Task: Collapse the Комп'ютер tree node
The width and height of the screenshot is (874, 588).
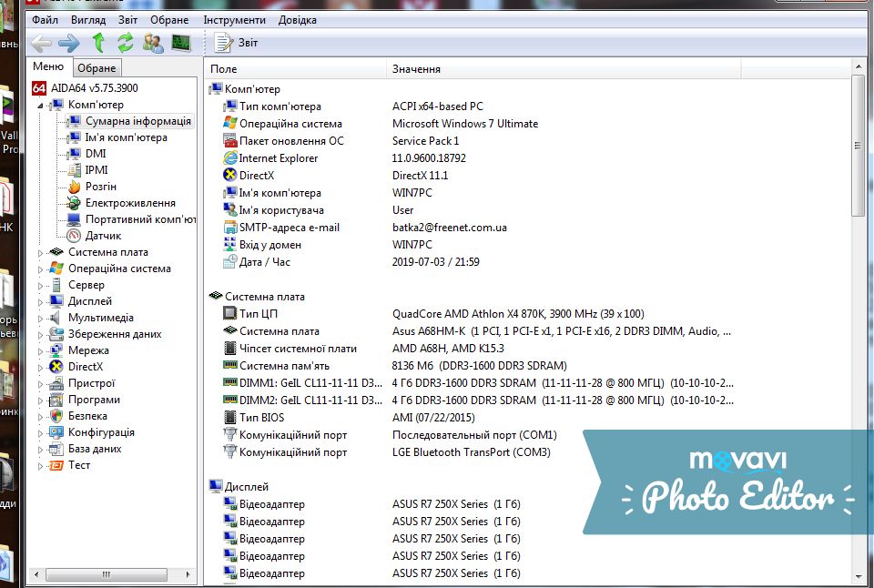Action: (40, 106)
